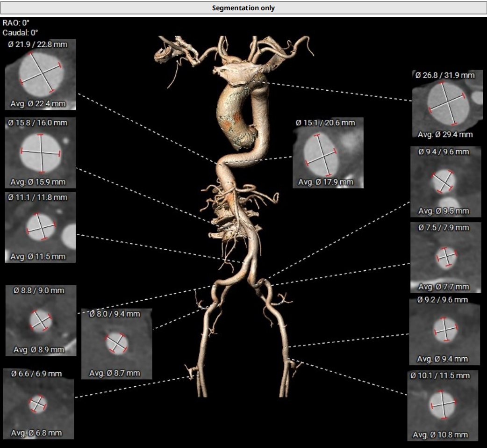This screenshot has height=448, width=487.
Task: Click the Segmentation only header bar
Action: click(x=243, y=8)
